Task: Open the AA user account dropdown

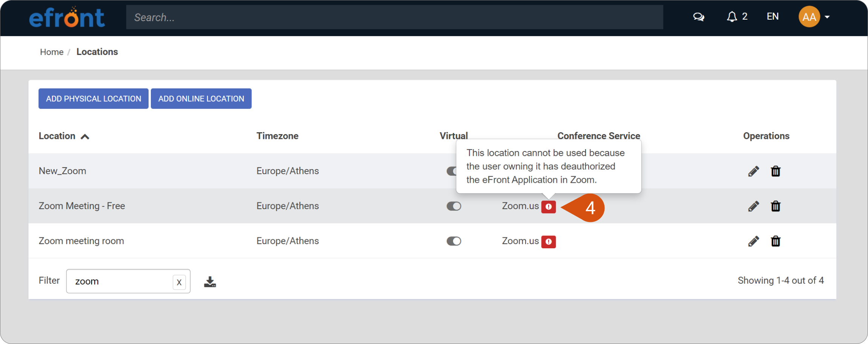Action: pyautogui.click(x=814, y=17)
